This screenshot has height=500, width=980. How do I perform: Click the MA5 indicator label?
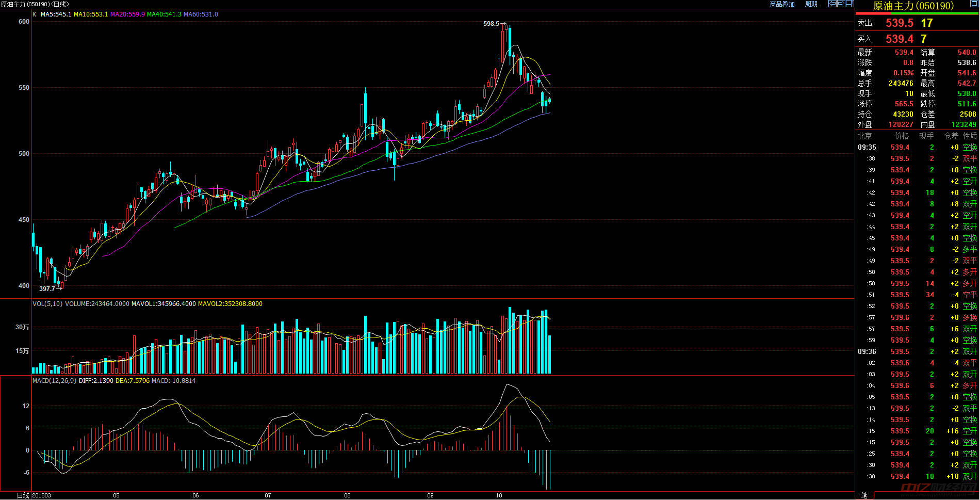(x=56, y=14)
